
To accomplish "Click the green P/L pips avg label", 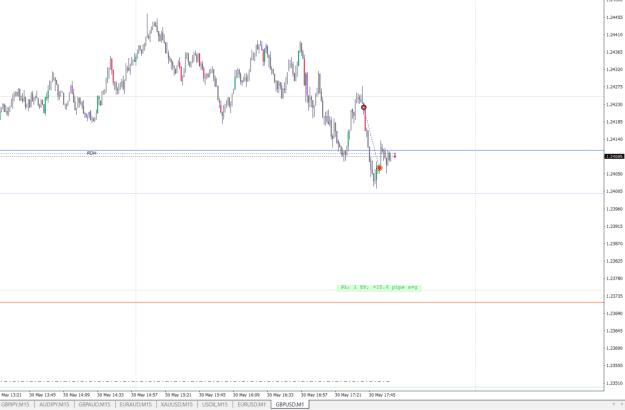I will [x=379, y=287].
